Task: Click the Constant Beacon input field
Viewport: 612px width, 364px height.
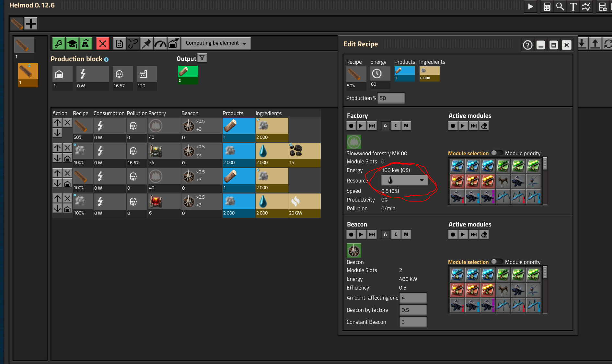Action: pyautogui.click(x=413, y=322)
